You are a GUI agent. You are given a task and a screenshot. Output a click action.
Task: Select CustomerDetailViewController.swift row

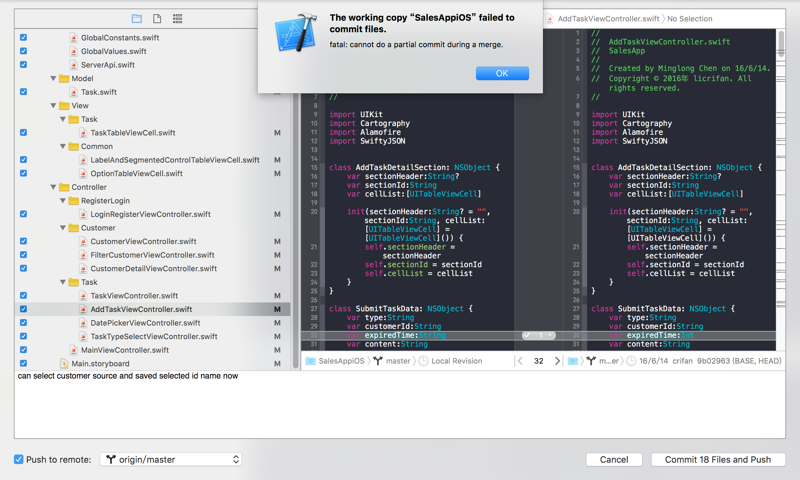tap(153, 269)
